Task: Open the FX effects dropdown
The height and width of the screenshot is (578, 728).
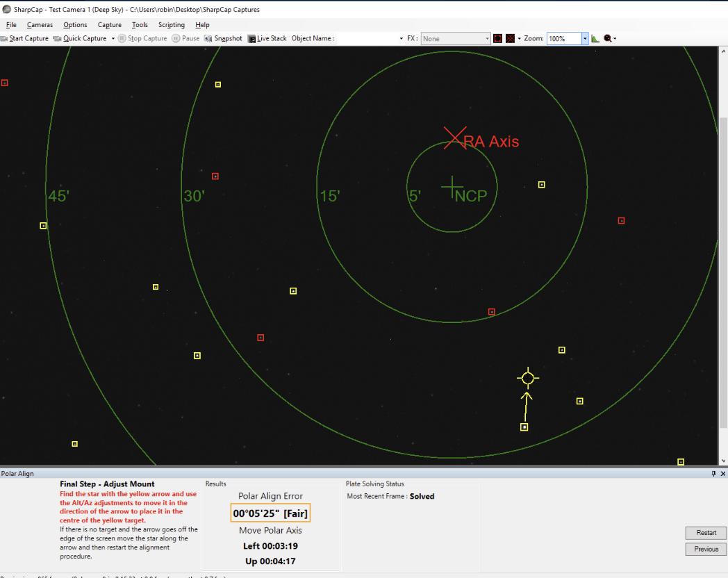Action: [x=456, y=38]
